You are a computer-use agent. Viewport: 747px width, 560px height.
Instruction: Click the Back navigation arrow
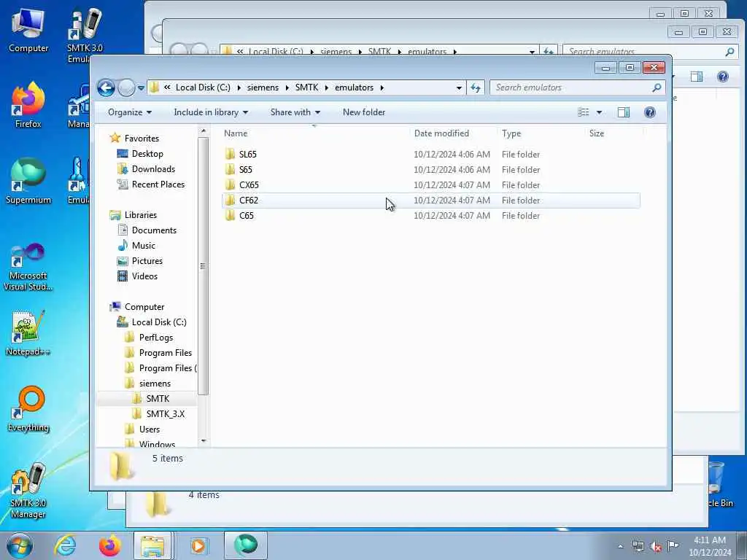pos(107,87)
